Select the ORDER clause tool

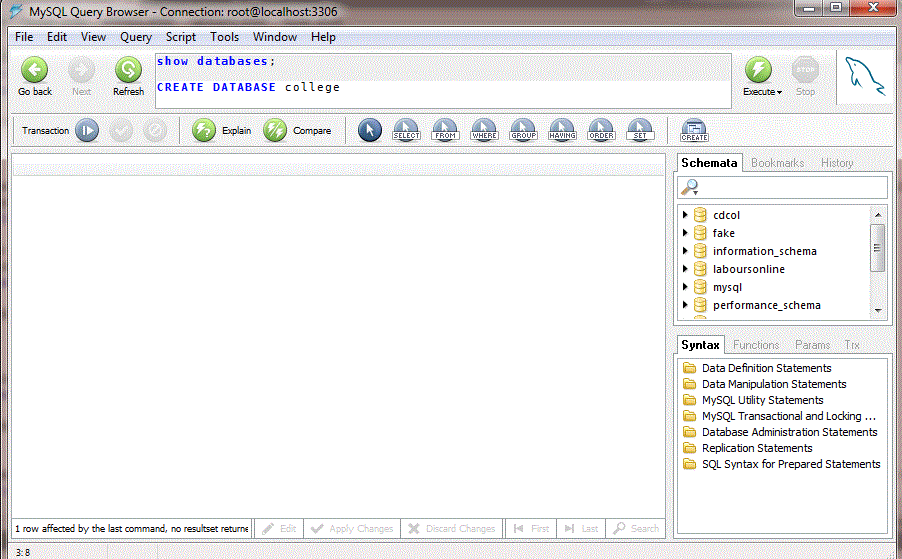coord(601,130)
